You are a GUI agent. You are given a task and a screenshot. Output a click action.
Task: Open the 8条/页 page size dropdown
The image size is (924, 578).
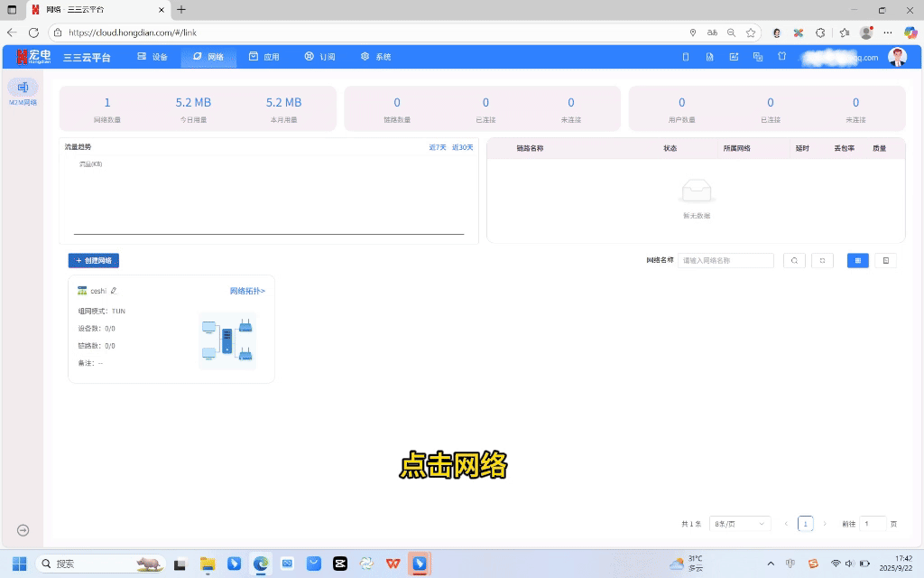[x=740, y=524]
